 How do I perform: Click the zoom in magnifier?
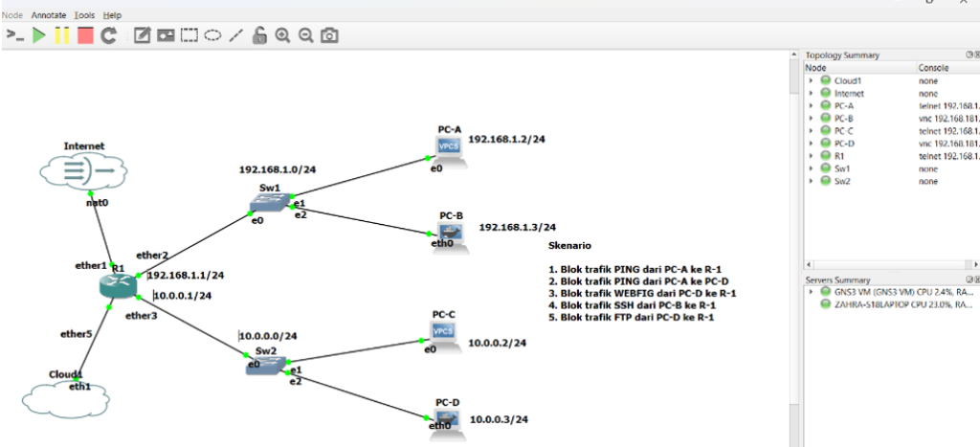pyautogui.click(x=282, y=36)
